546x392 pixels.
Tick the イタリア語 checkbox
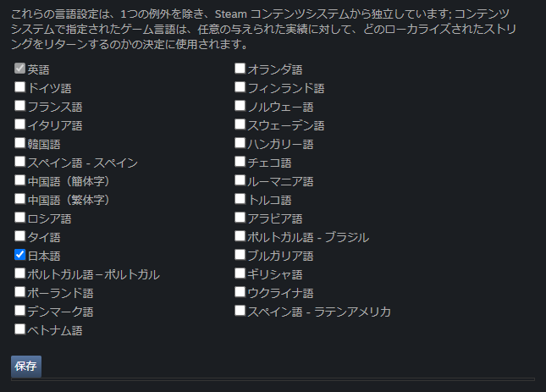pos(19,124)
